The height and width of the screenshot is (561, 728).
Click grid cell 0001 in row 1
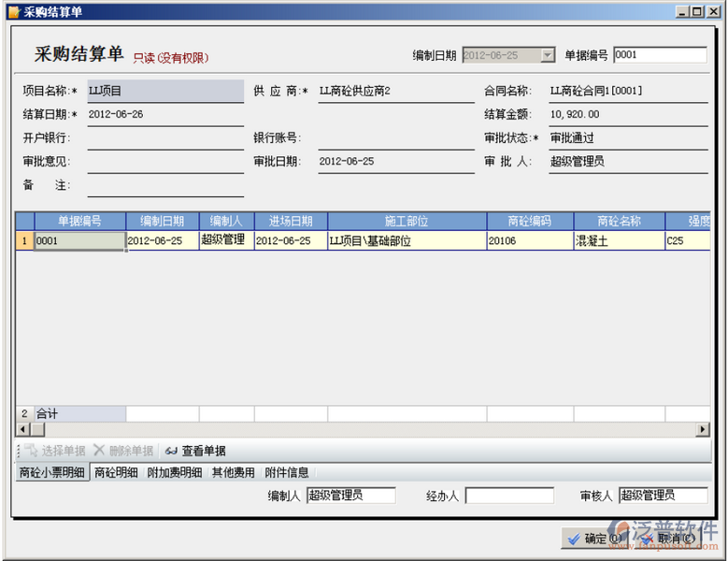[x=79, y=240]
